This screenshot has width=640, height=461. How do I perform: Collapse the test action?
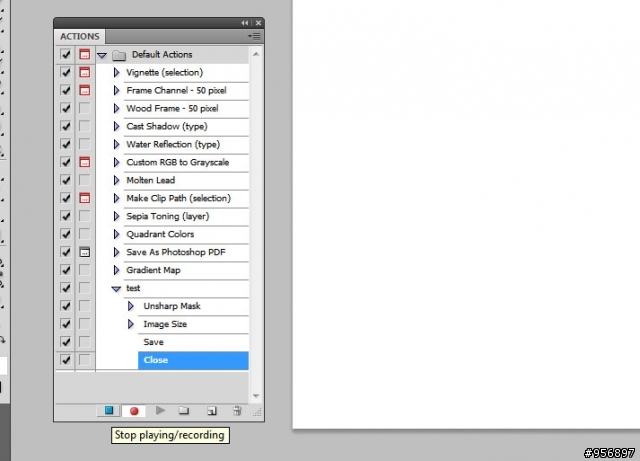(116, 289)
